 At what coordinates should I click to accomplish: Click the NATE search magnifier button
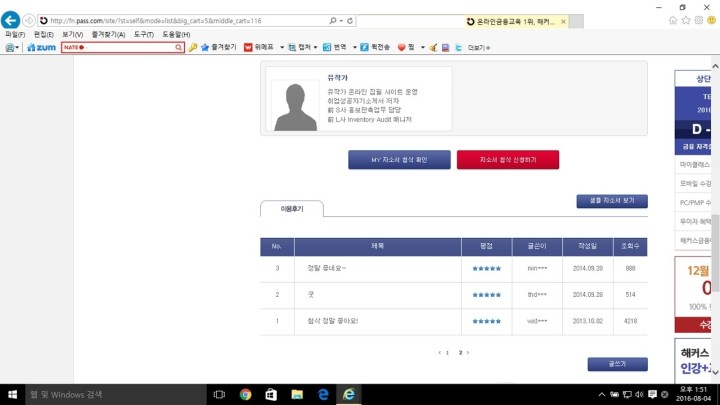pyautogui.click(x=179, y=47)
